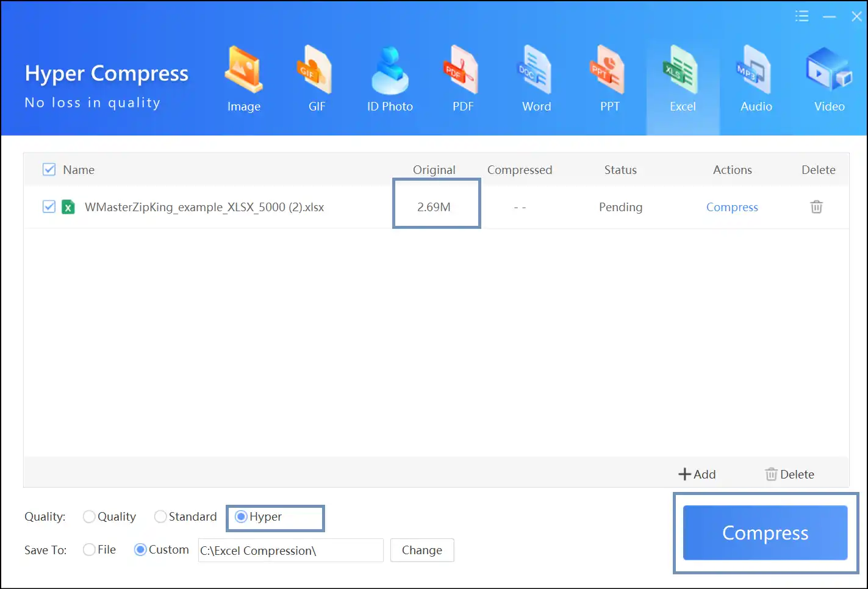Click the 2.69M original size value
Screen dimensions: 868x589
click(434, 207)
